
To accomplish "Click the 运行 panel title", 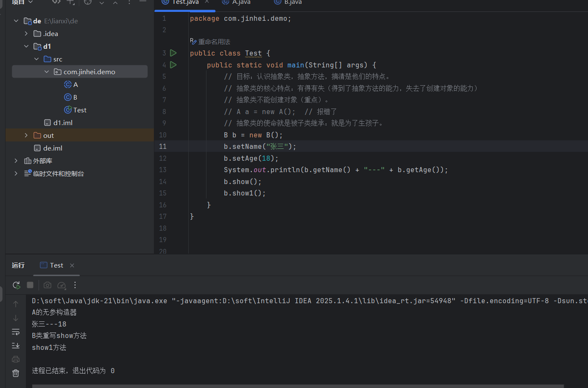I will (18, 265).
